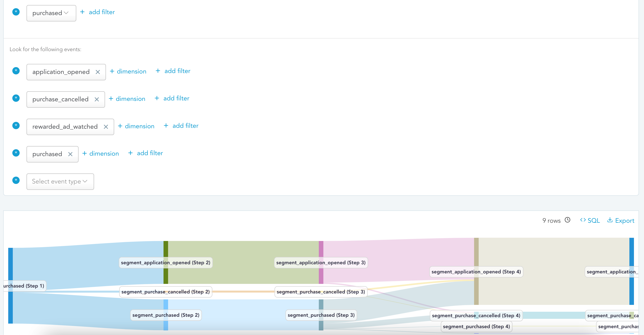
Task: Click the blue asterisk beside Select event type
Action: click(16, 180)
